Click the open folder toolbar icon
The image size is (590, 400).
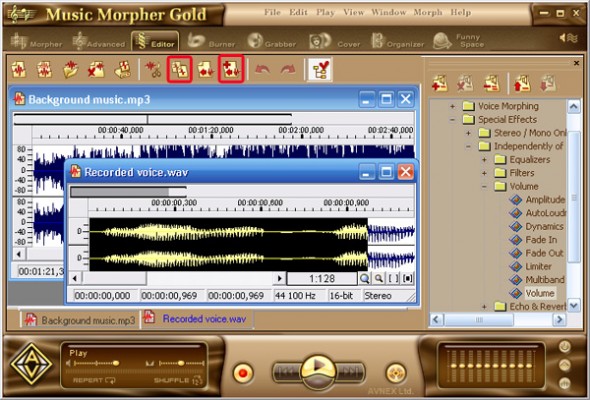(x=70, y=69)
